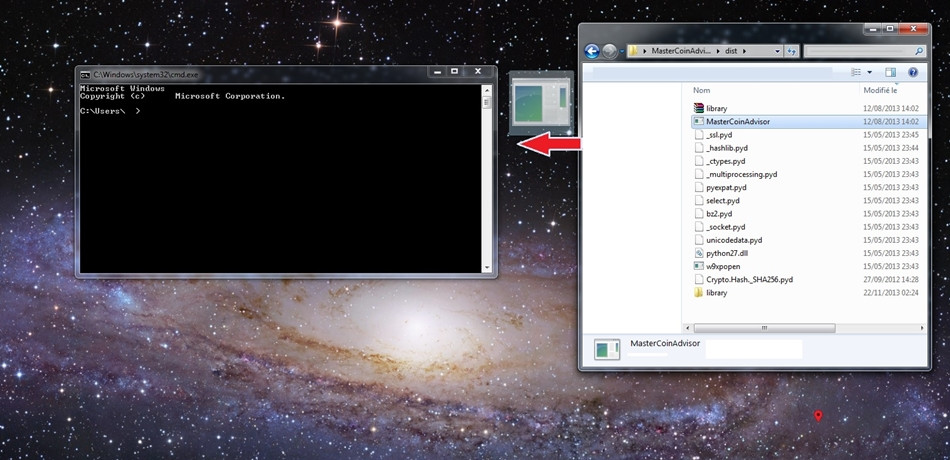950x460 pixels.
Task: Go back in Explorer window
Action: click(x=592, y=52)
